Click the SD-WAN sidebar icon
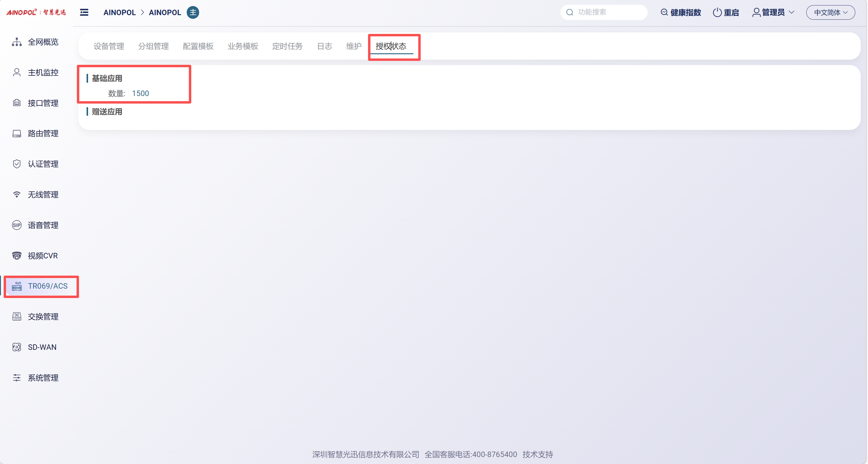The height and width of the screenshot is (464, 868). point(17,347)
